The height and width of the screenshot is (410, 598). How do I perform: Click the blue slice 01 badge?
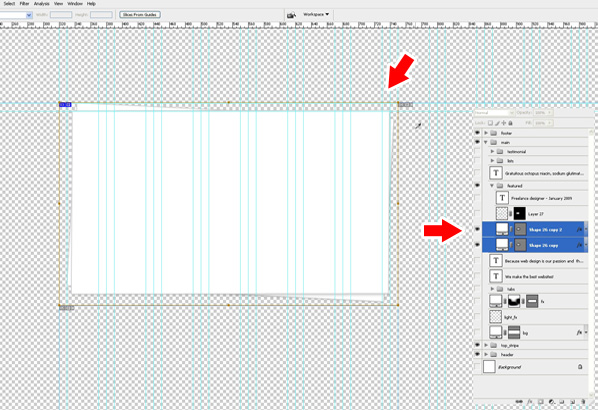[x=65, y=105]
